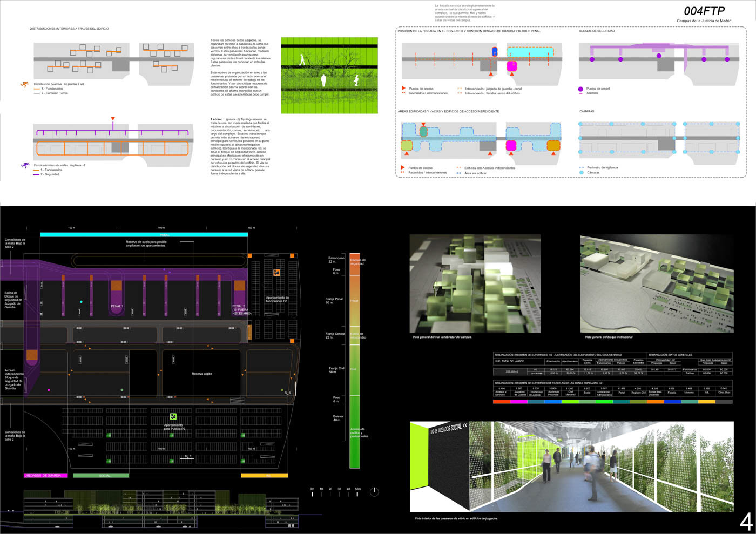Click the gray line marker for Contorno Torres

pos(37,93)
